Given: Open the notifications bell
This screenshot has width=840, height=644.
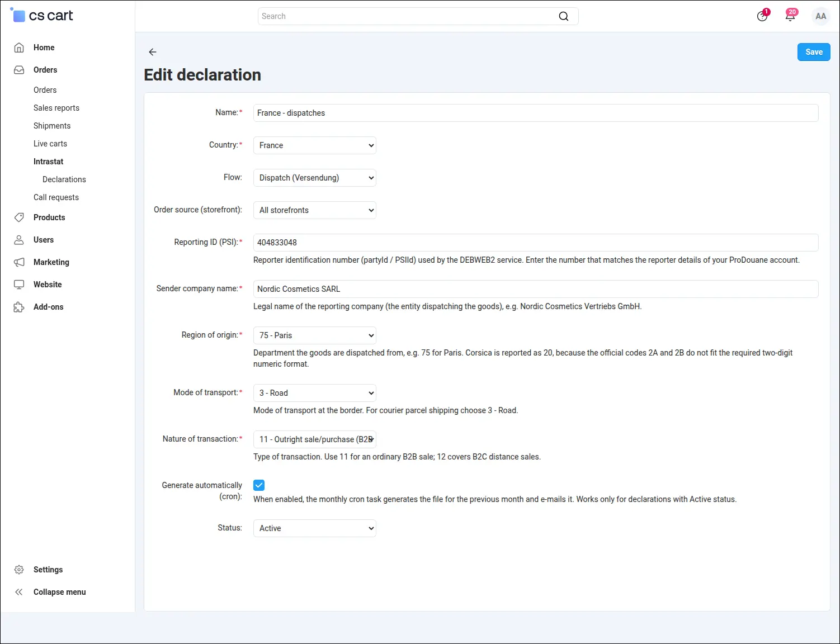Looking at the screenshot, I should pos(790,16).
